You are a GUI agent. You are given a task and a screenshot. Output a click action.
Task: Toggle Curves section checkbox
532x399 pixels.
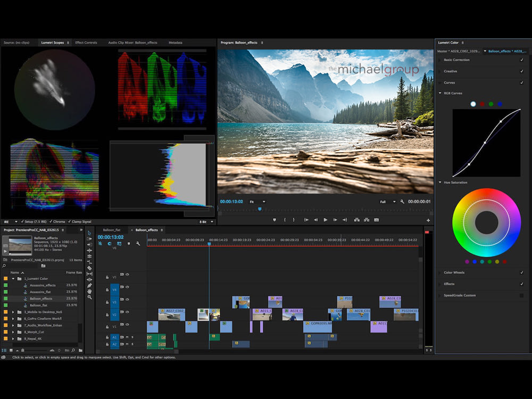pyautogui.click(x=522, y=82)
